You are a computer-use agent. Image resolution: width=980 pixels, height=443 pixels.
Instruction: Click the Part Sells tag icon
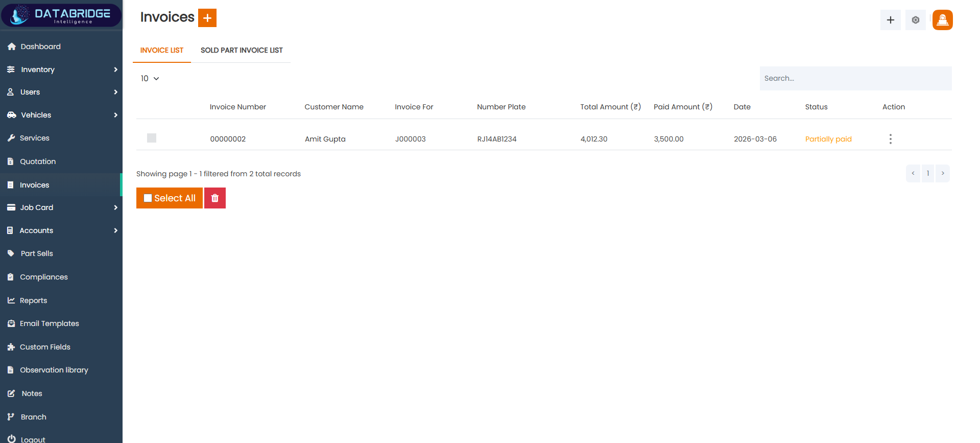pos(11,253)
